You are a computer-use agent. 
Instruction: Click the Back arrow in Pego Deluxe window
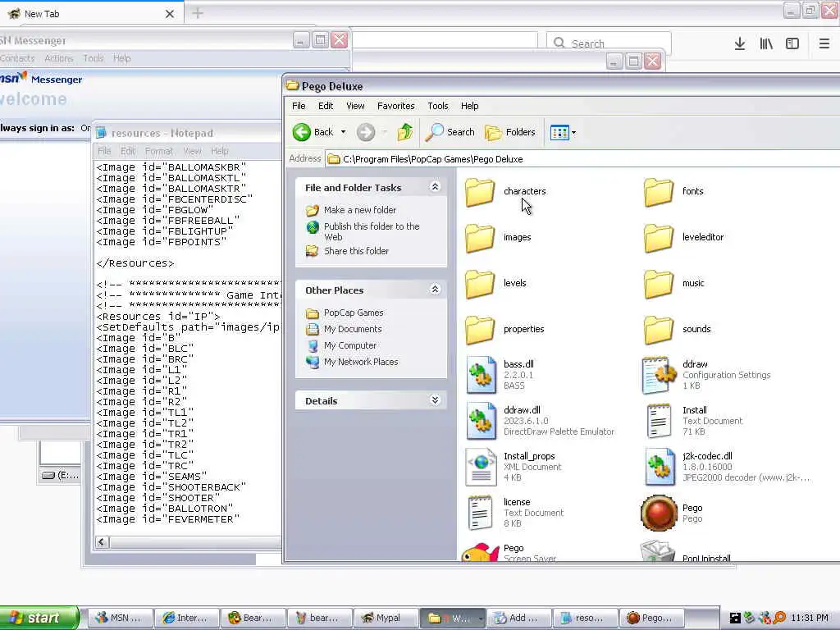click(x=302, y=132)
